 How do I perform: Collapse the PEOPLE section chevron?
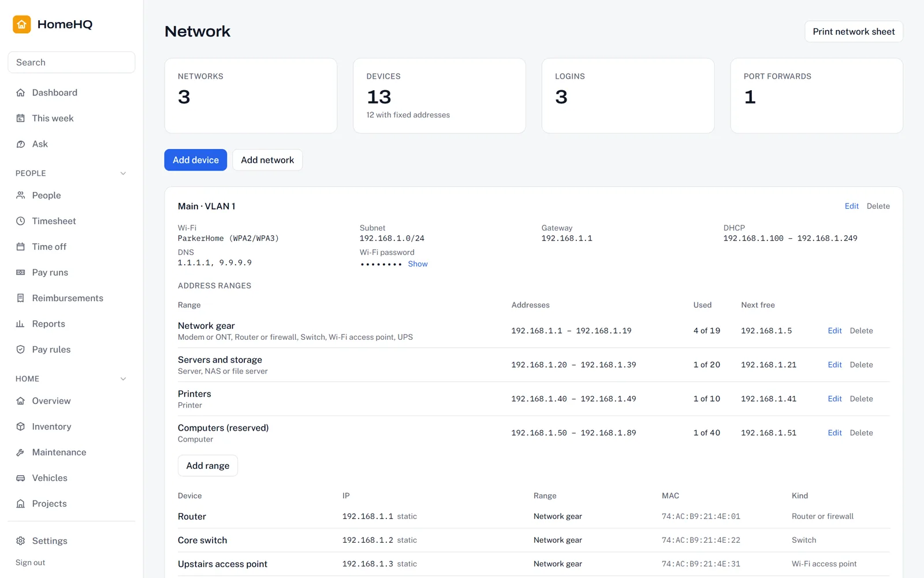click(123, 173)
